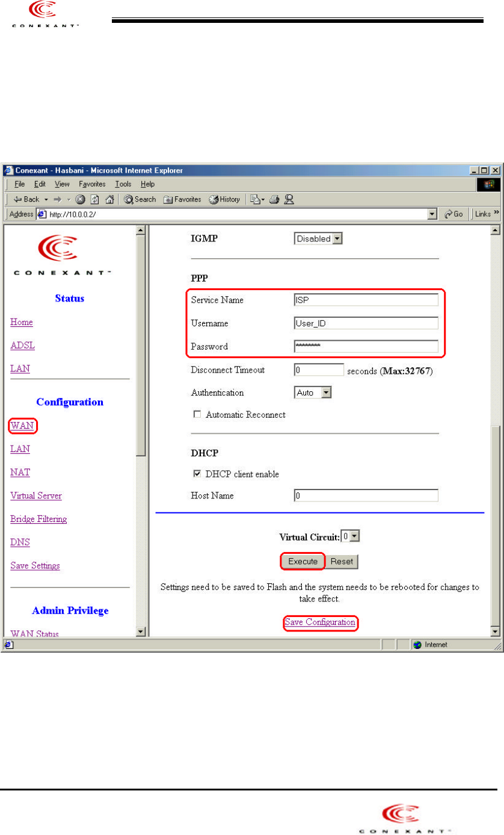Click the Go button beside address bar
The image size is (504, 835).
click(x=454, y=214)
